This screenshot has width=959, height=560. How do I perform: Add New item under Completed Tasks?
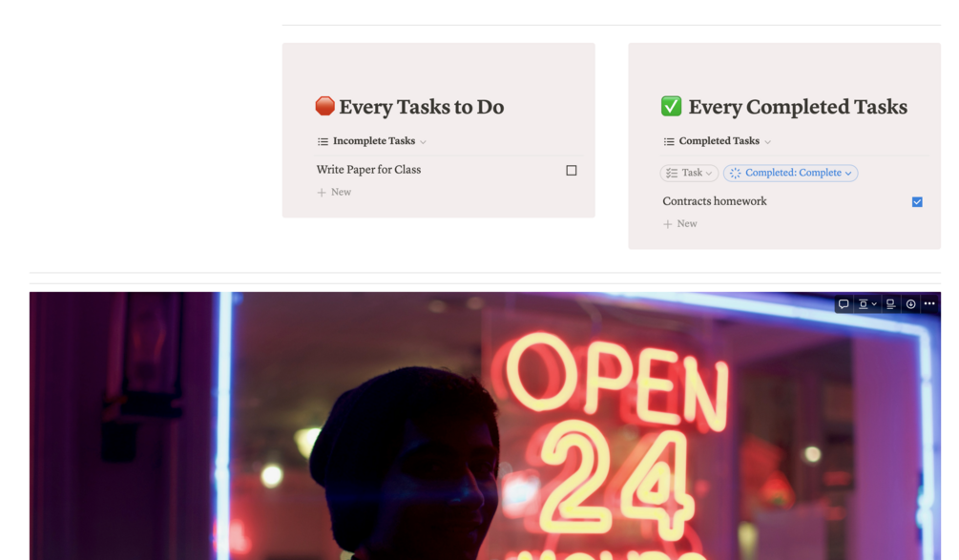[x=680, y=224]
